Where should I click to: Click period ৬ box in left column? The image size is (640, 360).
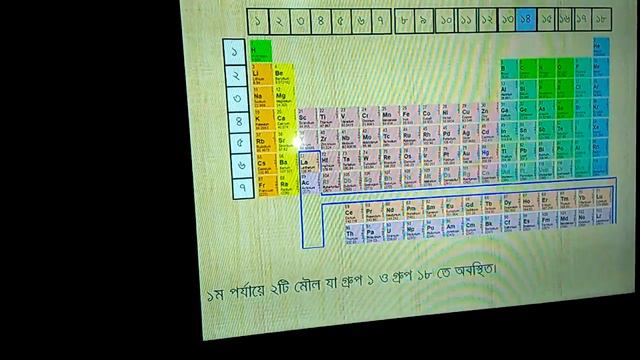[242, 165]
